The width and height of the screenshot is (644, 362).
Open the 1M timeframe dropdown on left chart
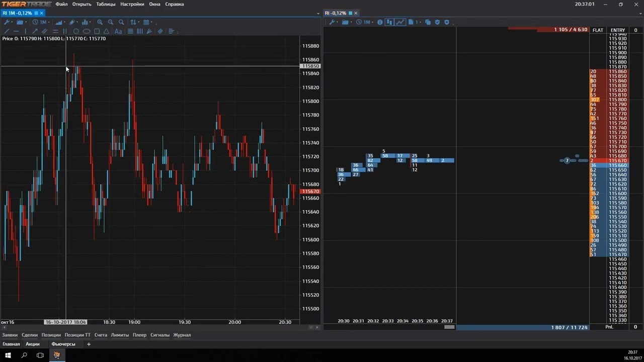pos(41,22)
